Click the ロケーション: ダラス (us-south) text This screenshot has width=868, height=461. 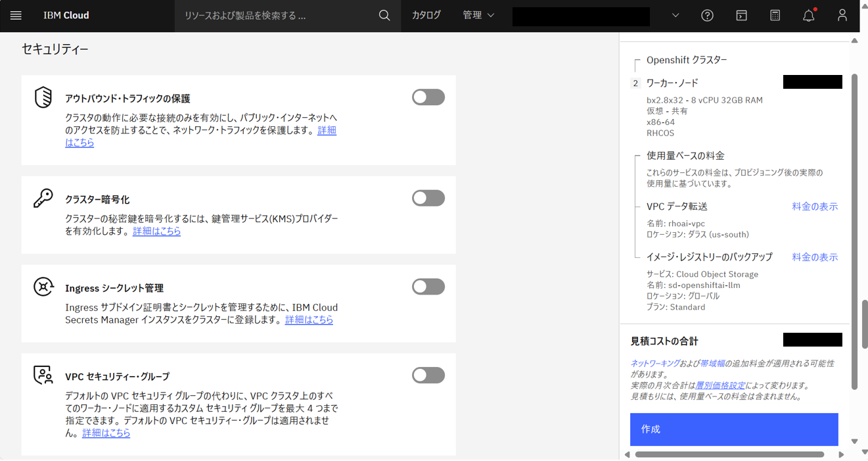point(698,235)
